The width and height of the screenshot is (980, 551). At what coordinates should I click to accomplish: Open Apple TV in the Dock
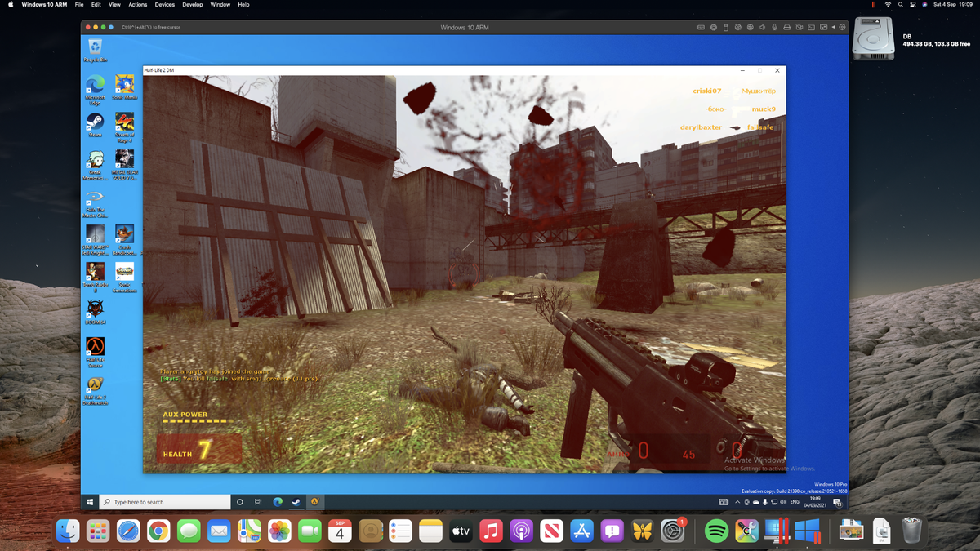point(461,531)
